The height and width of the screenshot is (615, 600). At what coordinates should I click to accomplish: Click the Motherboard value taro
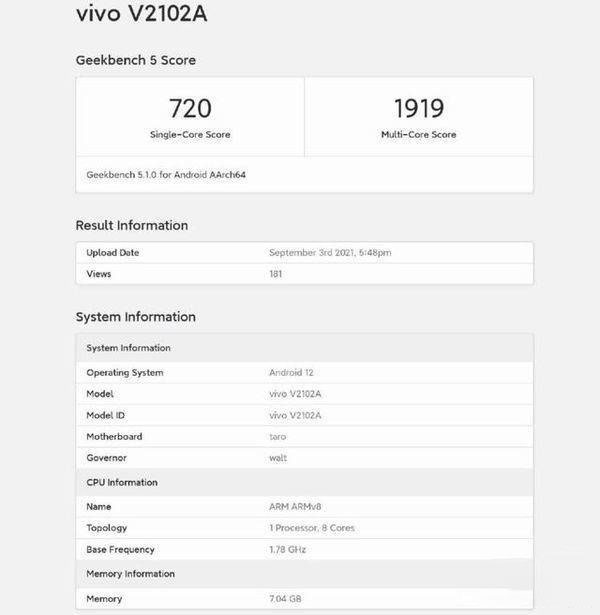coord(278,437)
